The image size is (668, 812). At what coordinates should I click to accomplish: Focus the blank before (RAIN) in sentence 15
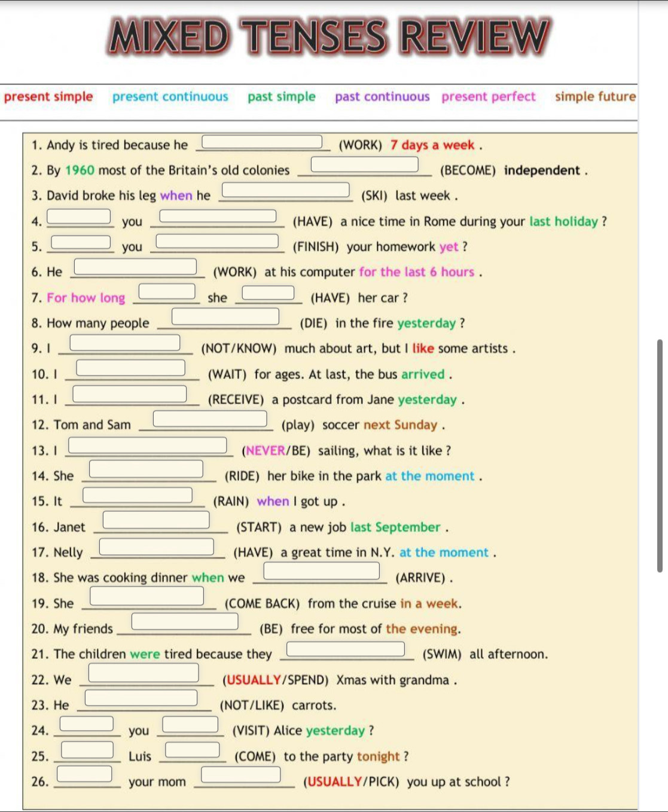pyautogui.click(x=138, y=495)
